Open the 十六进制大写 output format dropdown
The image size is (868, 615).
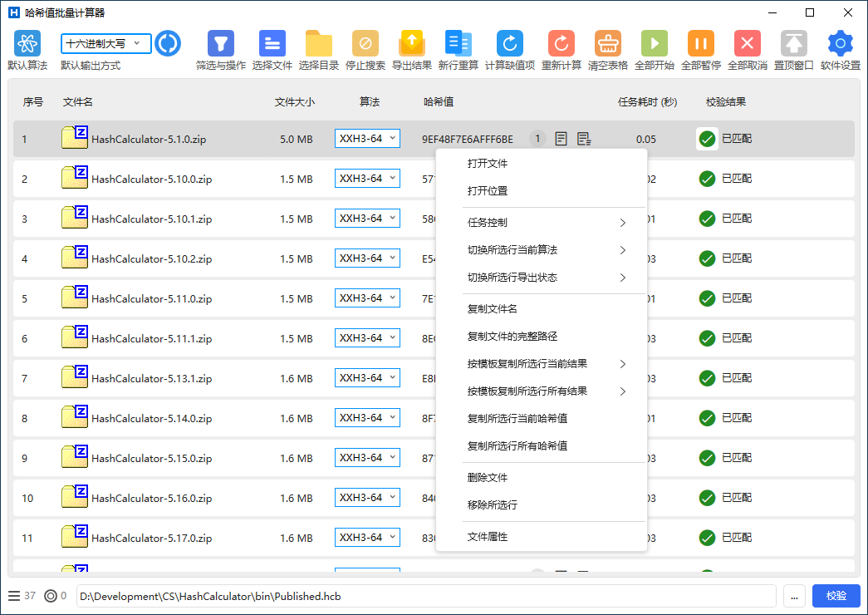(x=105, y=43)
